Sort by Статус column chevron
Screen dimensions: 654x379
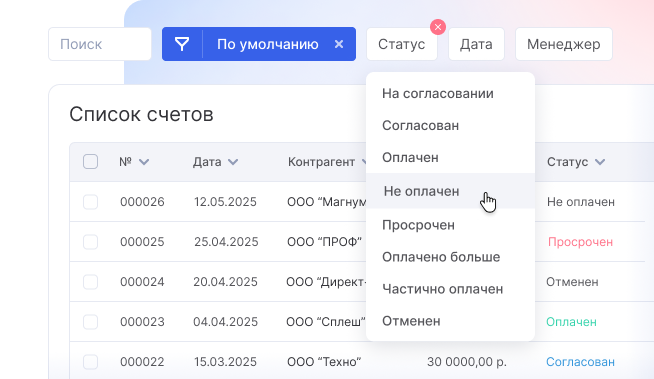coord(600,162)
